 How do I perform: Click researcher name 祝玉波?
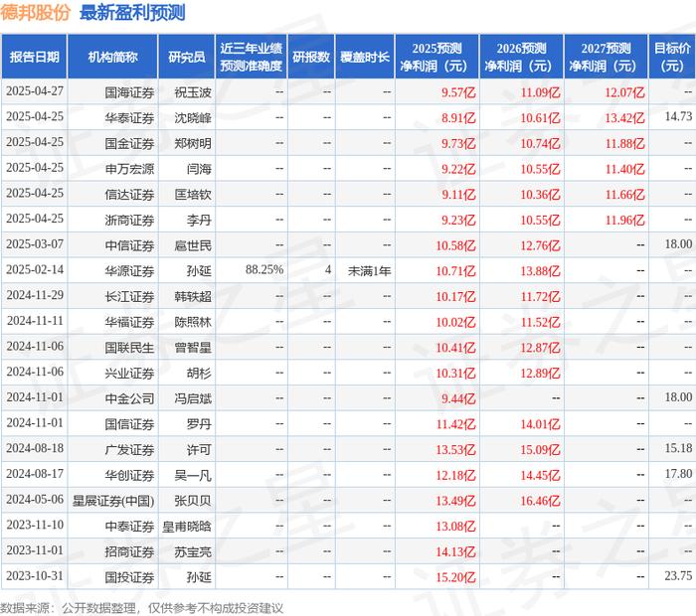[x=193, y=92]
